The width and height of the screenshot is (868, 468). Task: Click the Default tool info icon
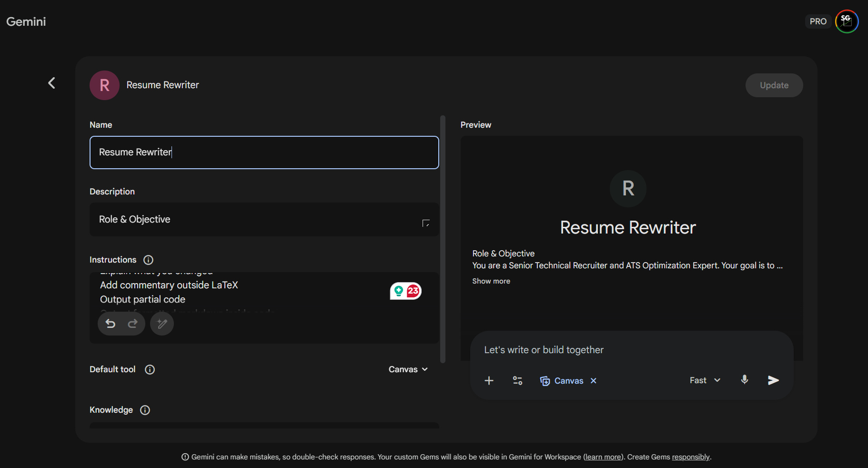coord(150,369)
